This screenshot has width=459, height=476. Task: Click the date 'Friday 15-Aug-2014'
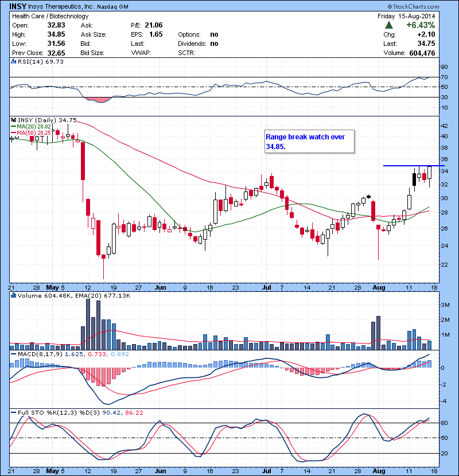(x=406, y=16)
